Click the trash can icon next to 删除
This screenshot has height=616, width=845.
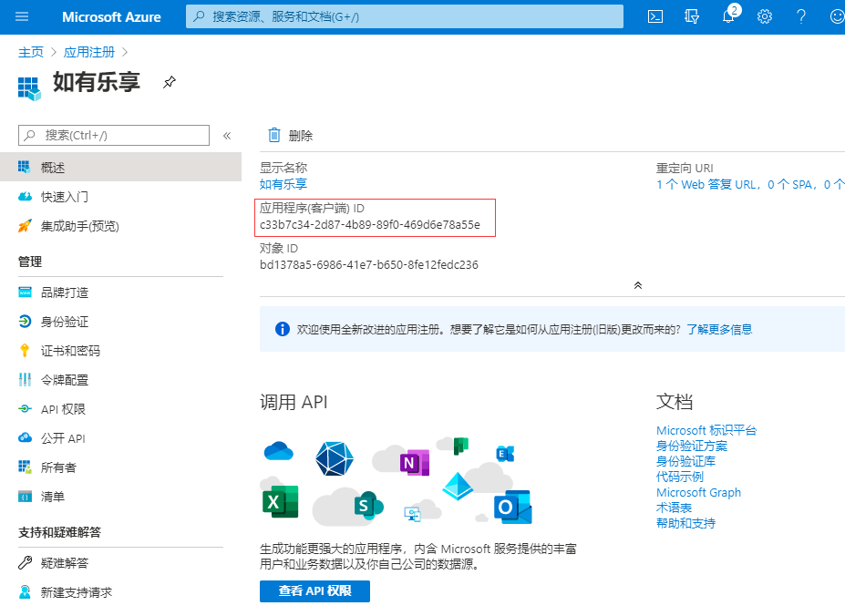coord(274,135)
